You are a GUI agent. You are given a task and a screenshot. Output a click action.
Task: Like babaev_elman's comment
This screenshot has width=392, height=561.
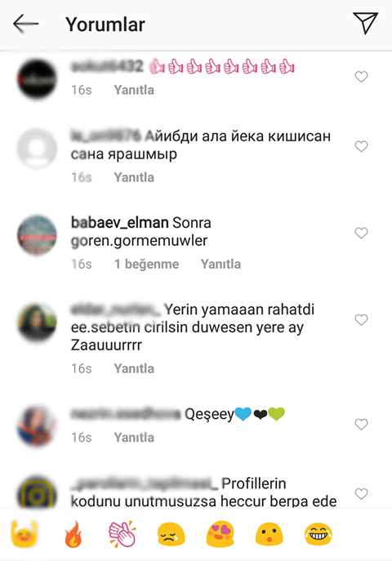click(361, 233)
